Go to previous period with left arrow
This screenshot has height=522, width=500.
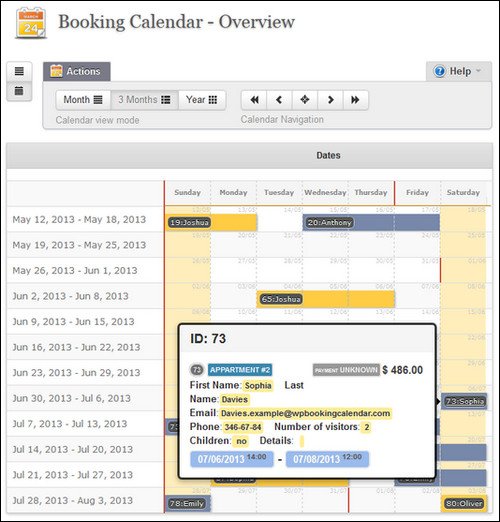coord(279,100)
